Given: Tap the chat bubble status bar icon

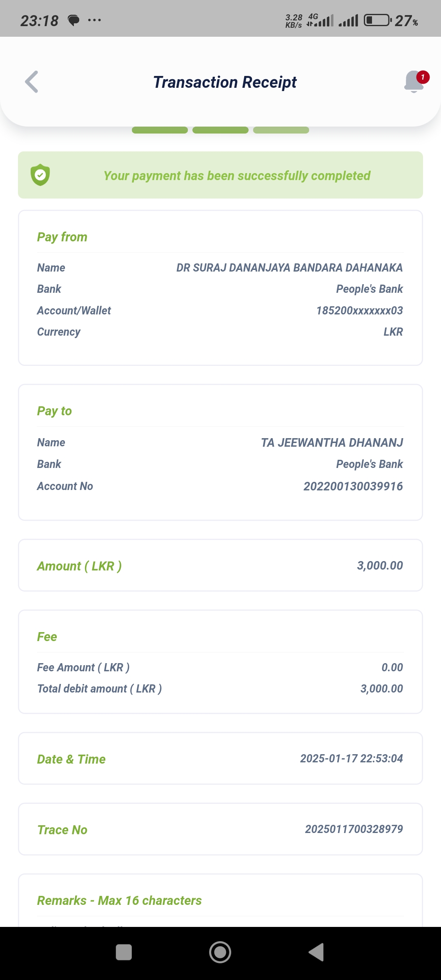Looking at the screenshot, I should tap(73, 20).
